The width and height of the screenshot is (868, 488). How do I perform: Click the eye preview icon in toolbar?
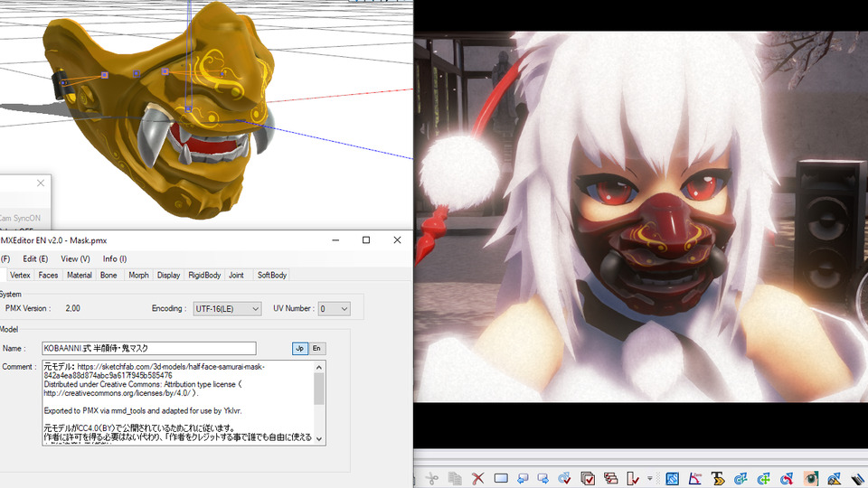811,478
